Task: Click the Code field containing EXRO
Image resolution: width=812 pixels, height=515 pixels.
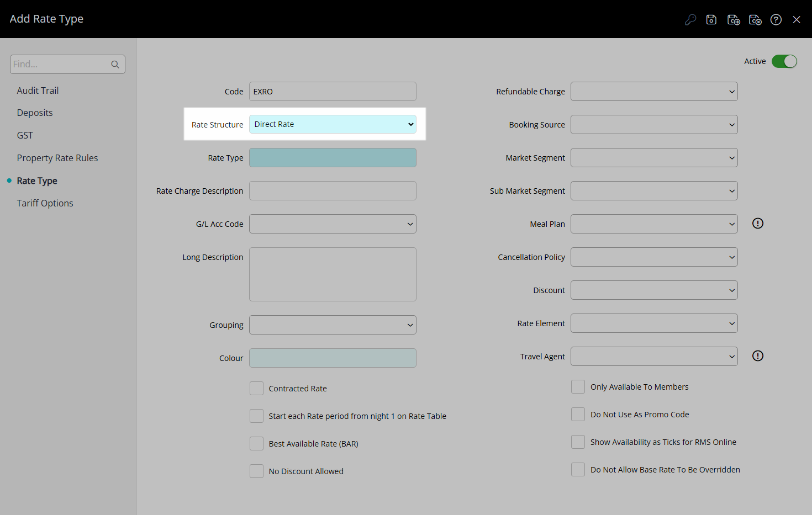Action: (x=333, y=92)
